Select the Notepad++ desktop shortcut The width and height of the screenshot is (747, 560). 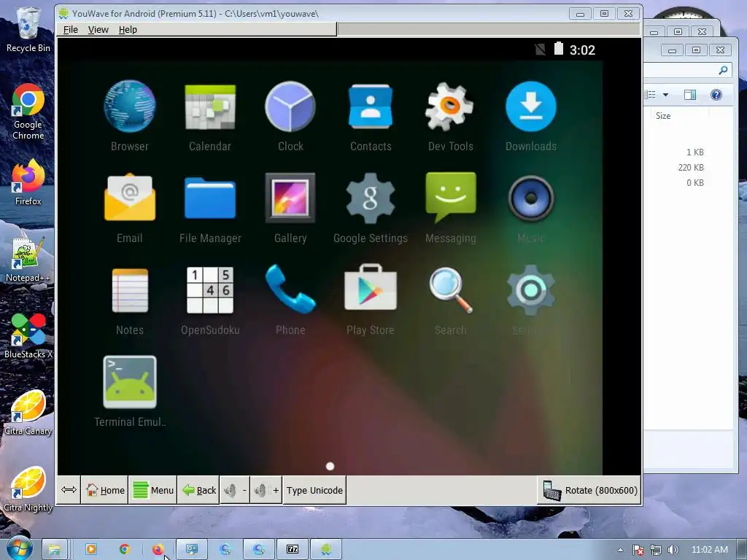[x=28, y=260]
